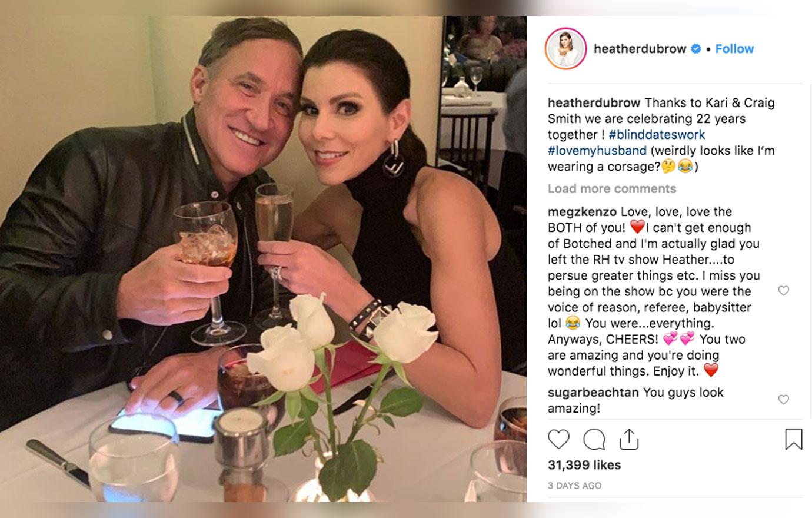Open the comment speech bubble icon
The image size is (812, 518).
point(594,439)
